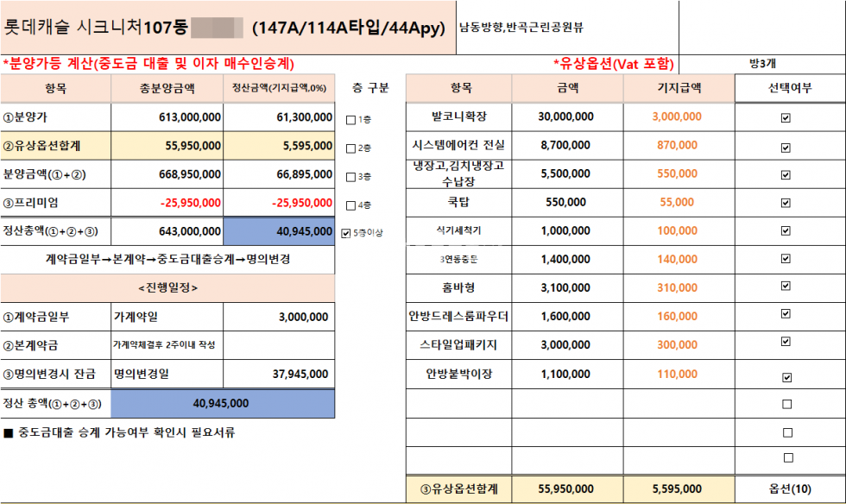
Task: Uncheck the 안방붙박이장 option checkbox
Action: pos(786,377)
